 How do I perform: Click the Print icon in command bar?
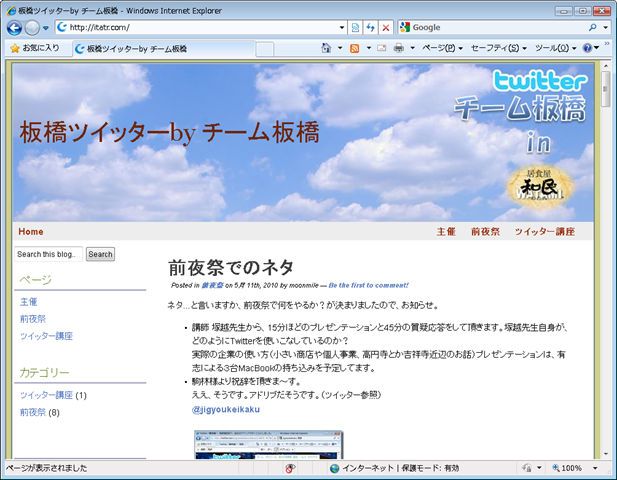coord(398,48)
